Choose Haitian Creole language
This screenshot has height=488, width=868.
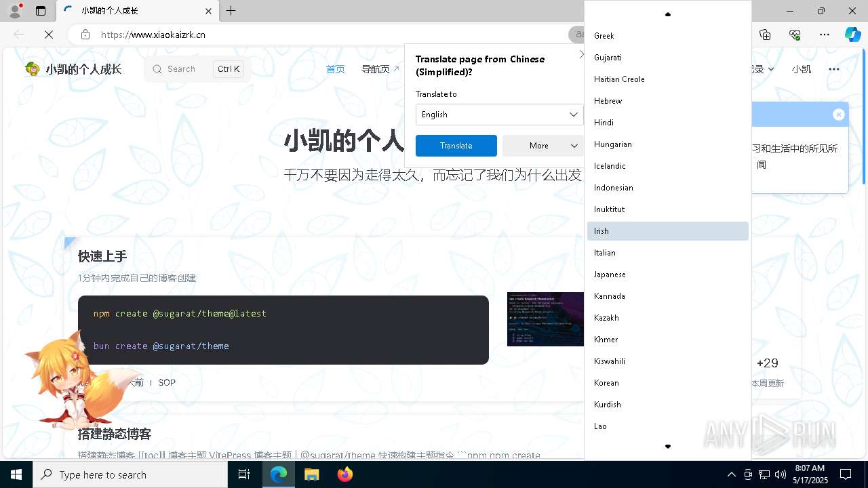(668, 79)
